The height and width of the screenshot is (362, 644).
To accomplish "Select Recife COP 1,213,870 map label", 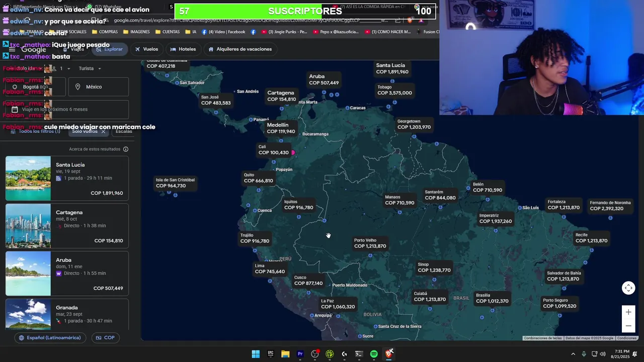I will (591, 238).
